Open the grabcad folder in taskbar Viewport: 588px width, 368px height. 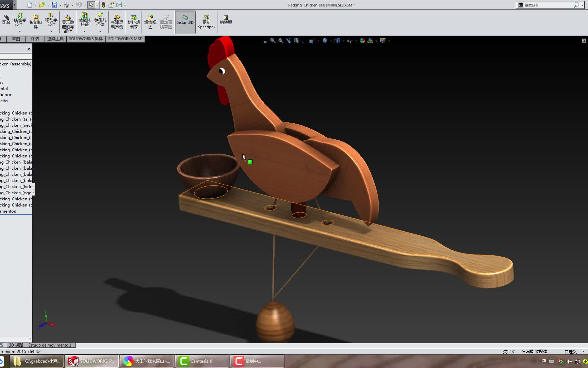pyautogui.click(x=37, y=361)
